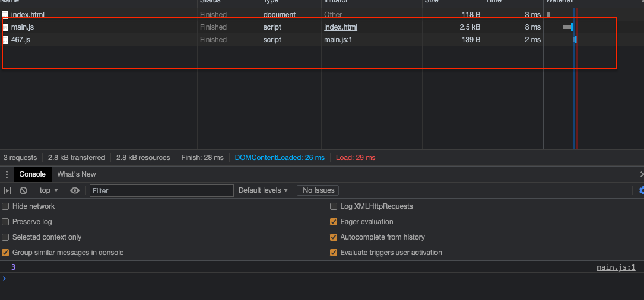Switch to the What's New tab
This screenshot has height=300, width=644.
pyautogui.click(x=77, y=174)
